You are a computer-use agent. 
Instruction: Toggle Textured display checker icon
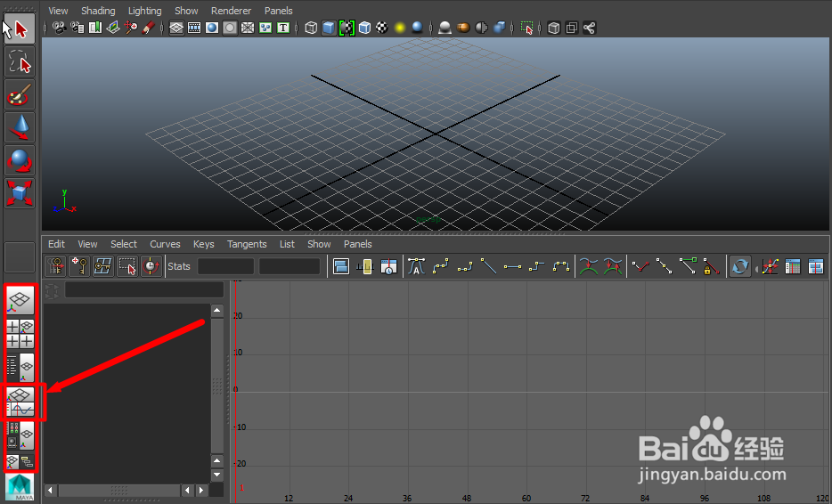(382, 28)
